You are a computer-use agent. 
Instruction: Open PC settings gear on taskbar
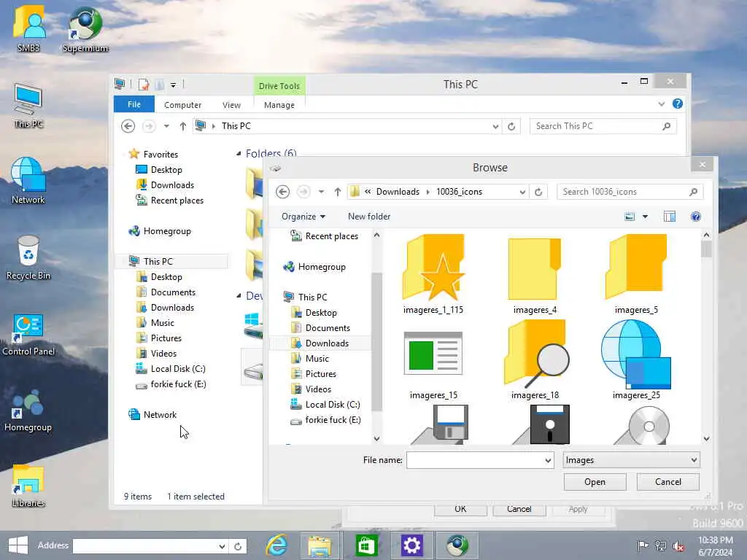tap(411, 545)
